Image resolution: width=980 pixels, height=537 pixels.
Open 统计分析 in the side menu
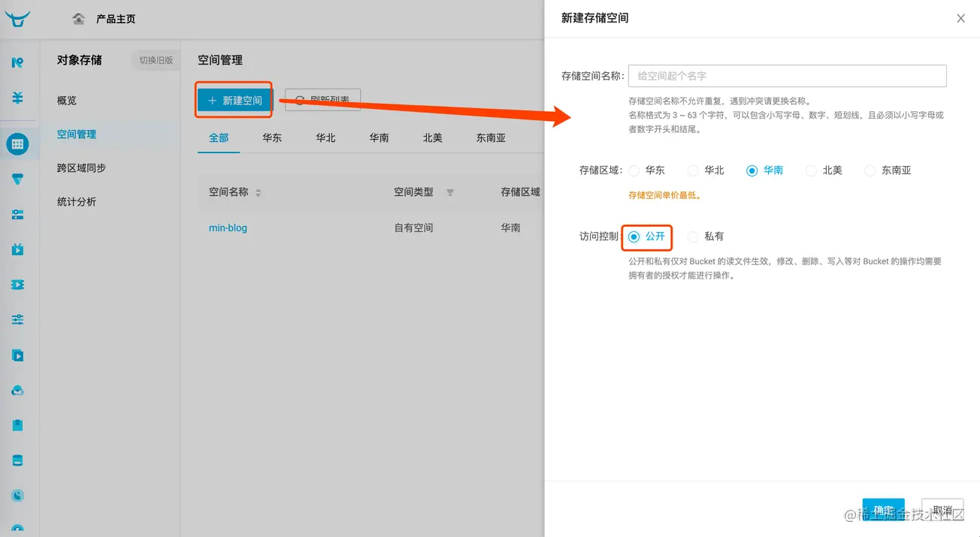click(x=77, y=202)
